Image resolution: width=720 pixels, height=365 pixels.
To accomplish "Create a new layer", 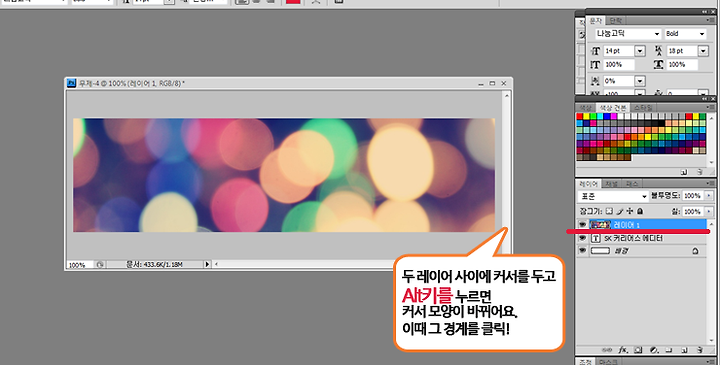I will 684,350.
